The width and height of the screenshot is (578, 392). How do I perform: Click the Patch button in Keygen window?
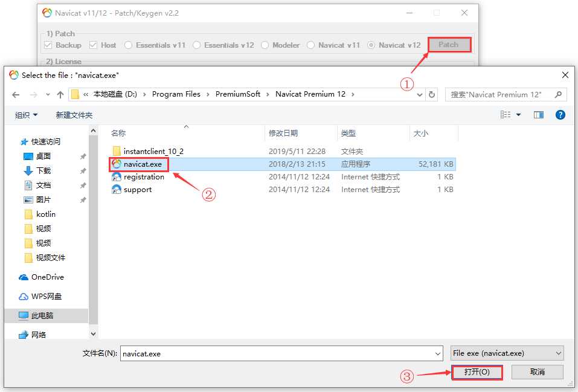[449, 45]
